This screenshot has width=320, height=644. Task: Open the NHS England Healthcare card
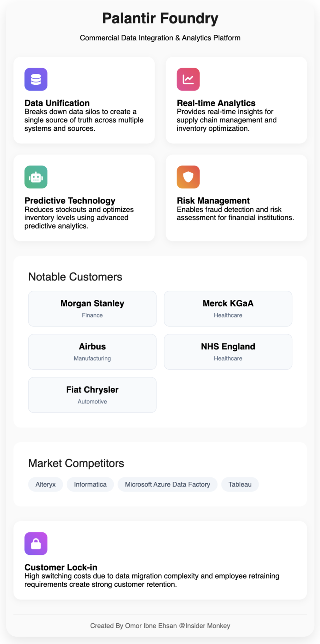tap(228, 352)
